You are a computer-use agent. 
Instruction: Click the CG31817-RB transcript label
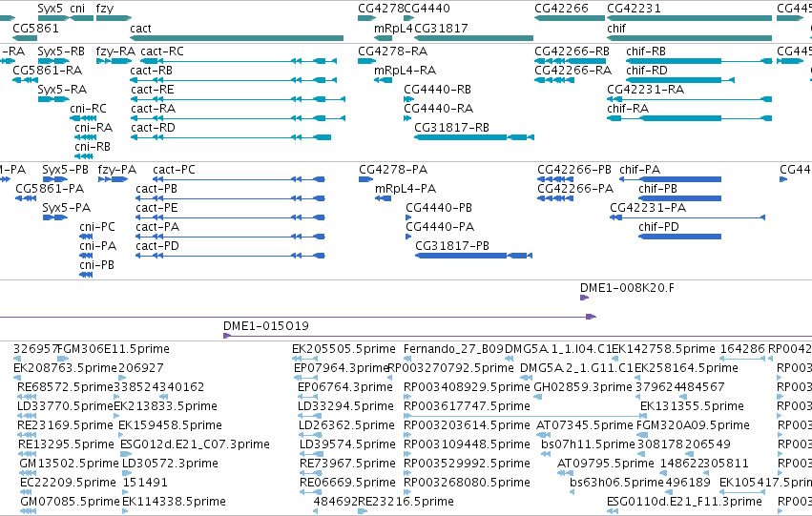451,128
